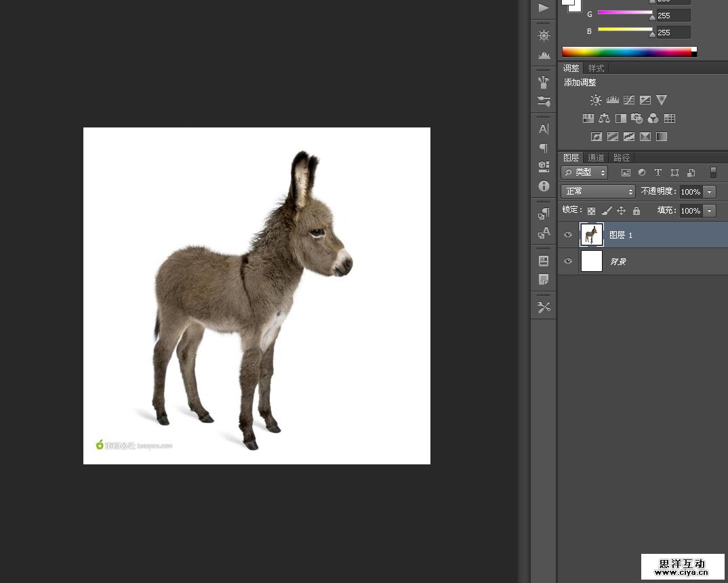Hide the 背景 layer via eye icon
This screenshot has height=583, width=728.
coord(568,262)
